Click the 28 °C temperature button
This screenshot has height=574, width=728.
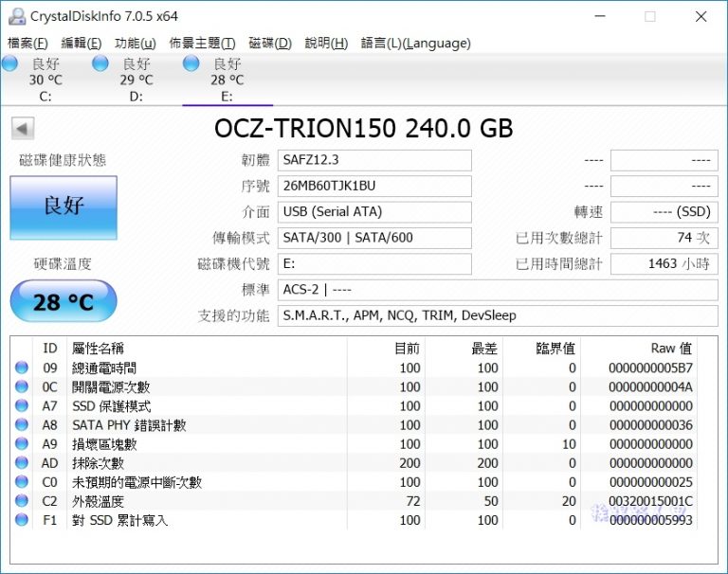pyautogui.click(x=64, y=302)
